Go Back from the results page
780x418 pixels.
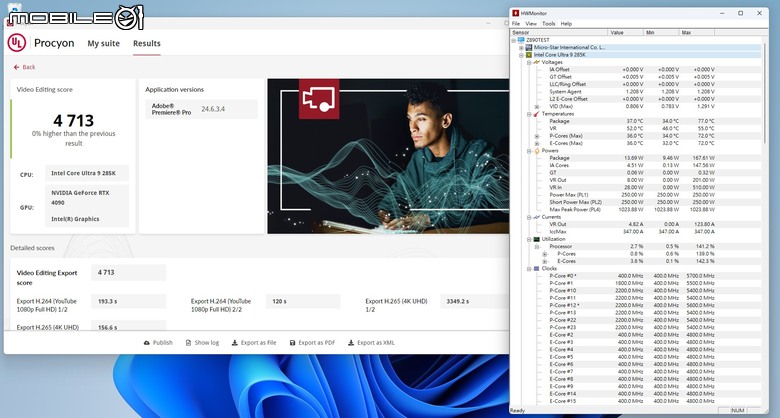[24, 67]
